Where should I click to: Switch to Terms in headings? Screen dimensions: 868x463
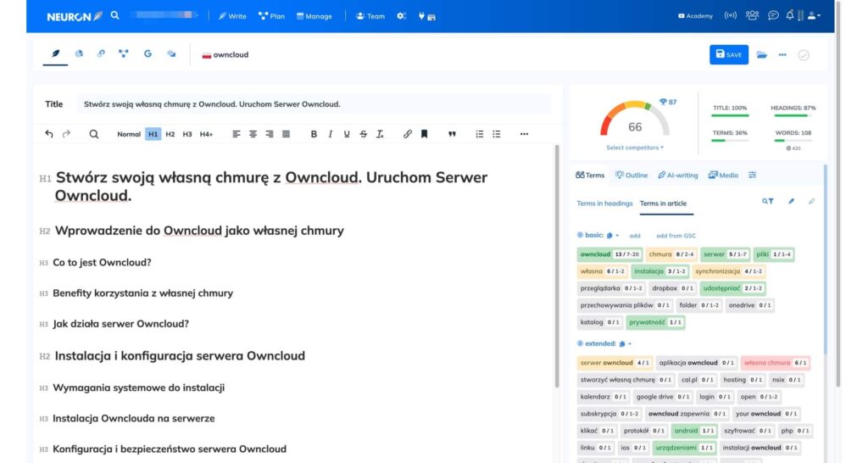(604, 204)
